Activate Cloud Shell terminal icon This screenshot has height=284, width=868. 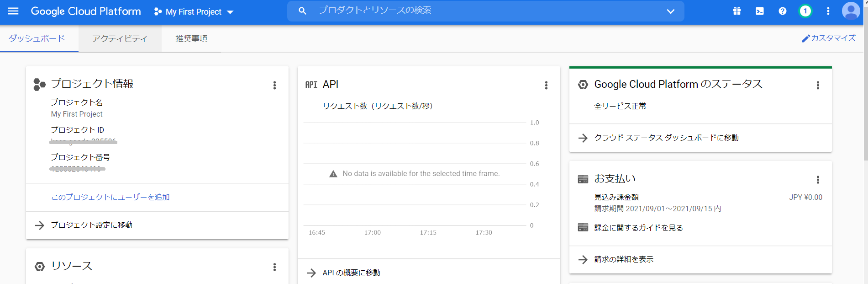point(759,11)
